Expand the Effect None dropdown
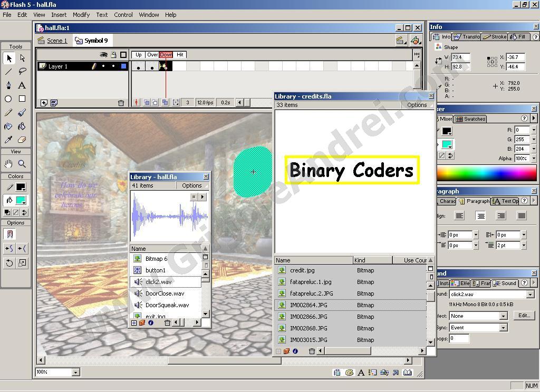Image resolution: width=540 pixels, height=392 pixels. click(x=504, y=316)
